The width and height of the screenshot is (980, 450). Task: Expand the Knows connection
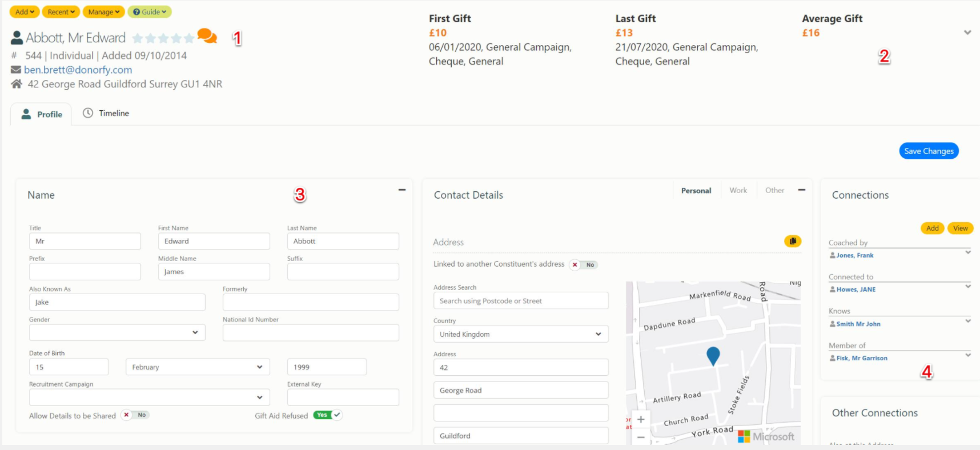pos(968,320)
